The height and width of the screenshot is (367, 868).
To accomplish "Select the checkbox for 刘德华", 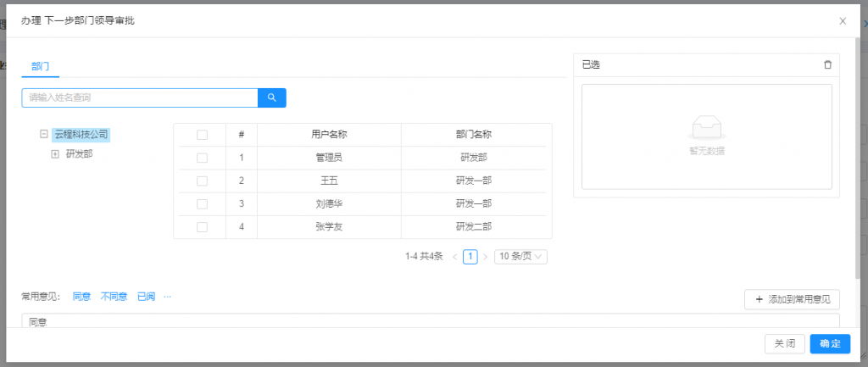I will 202,203.
